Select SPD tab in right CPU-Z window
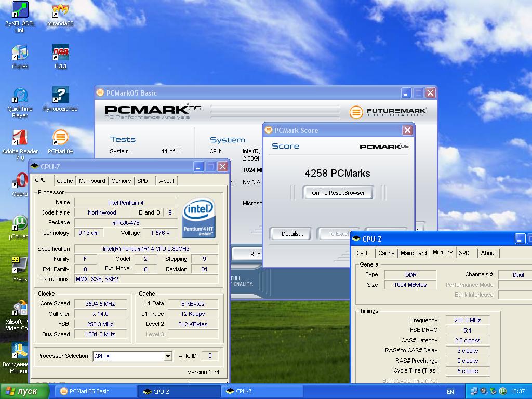The height and width of the screenshot is (399, 532). pyautogui.click(x=464, y=253)
